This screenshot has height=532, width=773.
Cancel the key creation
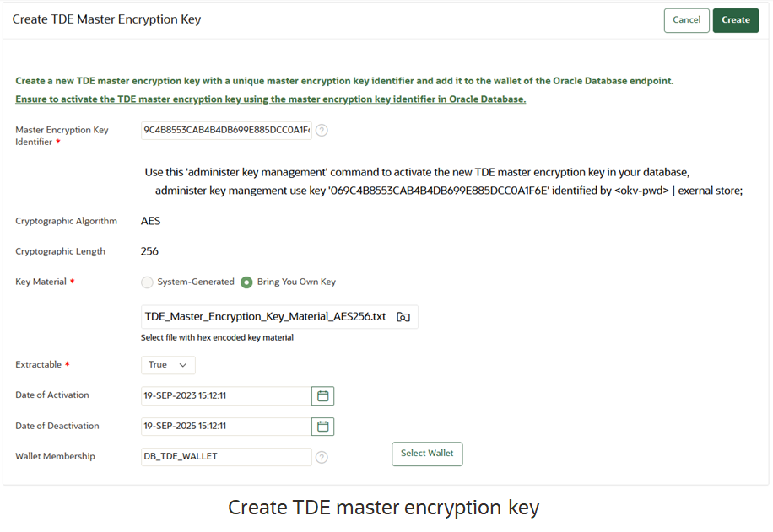686,20
